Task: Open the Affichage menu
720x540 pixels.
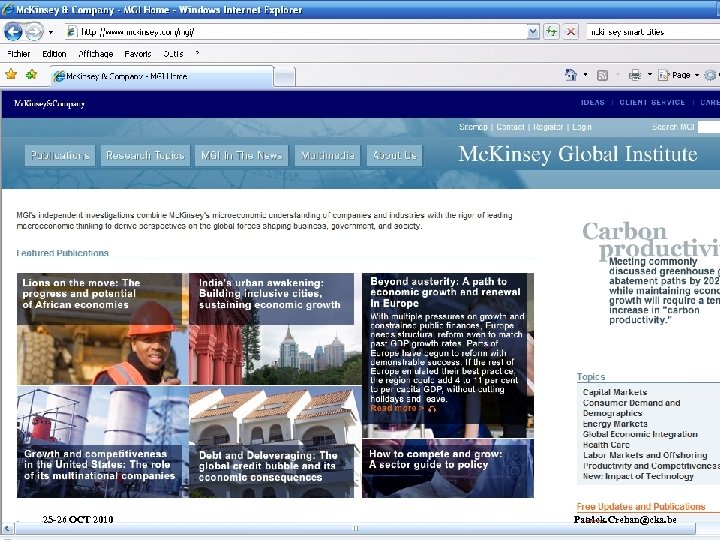Action: (96, 54)
